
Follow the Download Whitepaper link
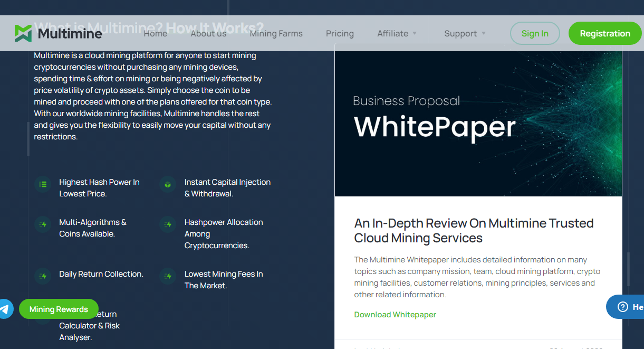click(395, 315)
